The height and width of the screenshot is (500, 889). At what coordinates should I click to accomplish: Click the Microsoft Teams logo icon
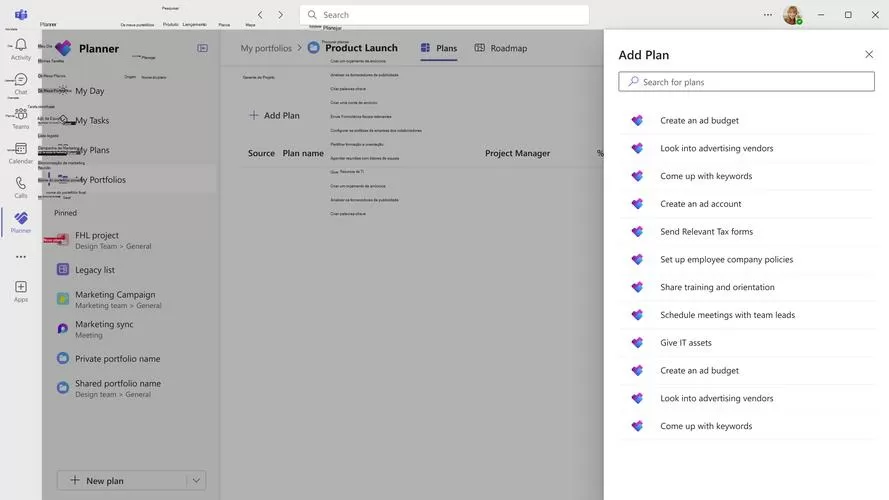pos(21,14)
